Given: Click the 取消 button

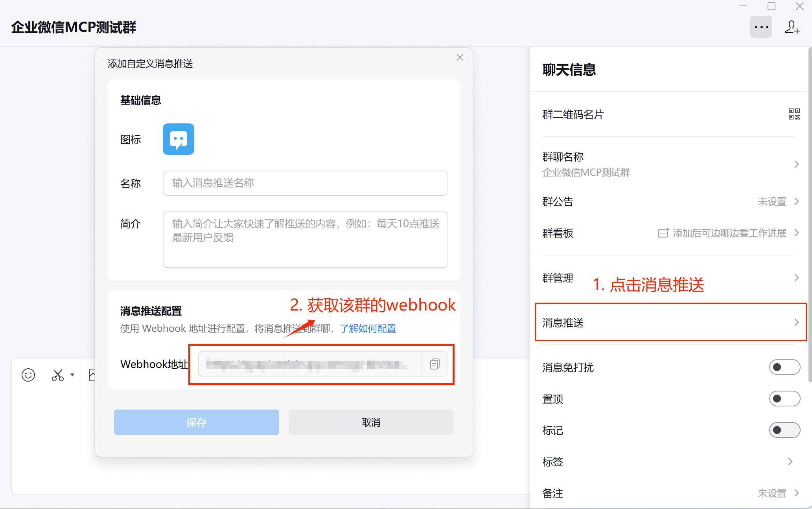Looking at the screenshot, I should click(371, 422).
